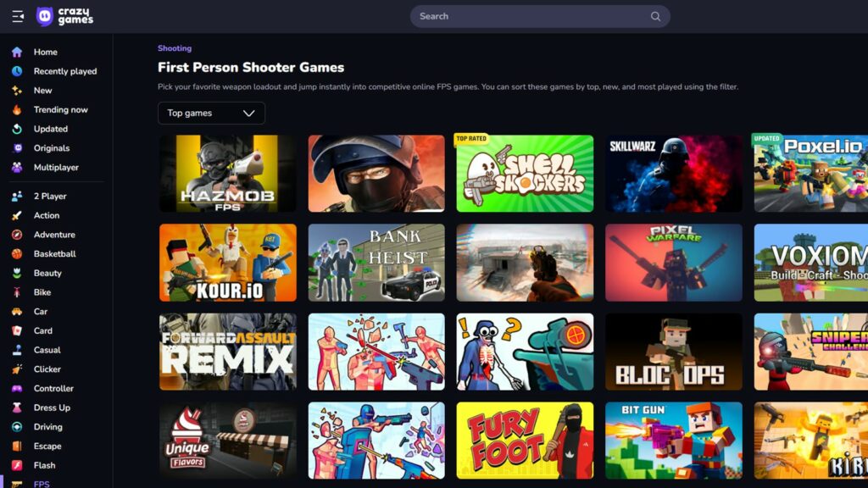Click the Bike category icon
The image size is (868, 488).
click(17, 292)
